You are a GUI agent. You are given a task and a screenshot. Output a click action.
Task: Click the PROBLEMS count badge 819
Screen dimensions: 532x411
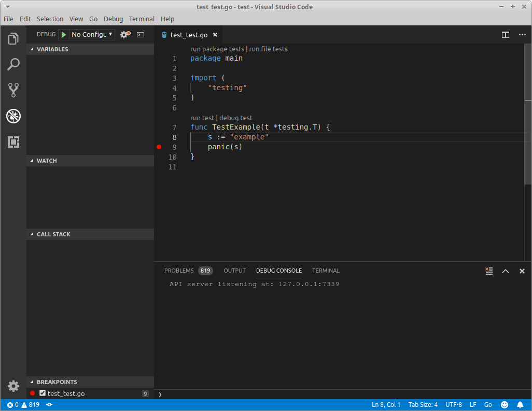click(x=205, y=271)
